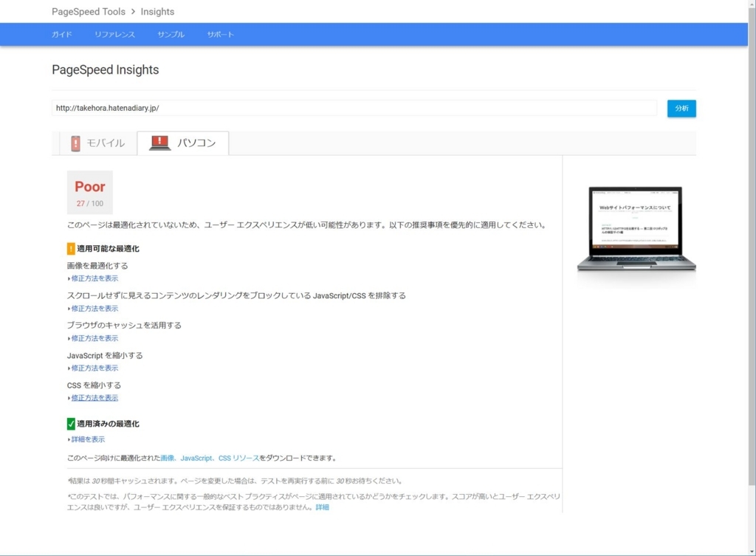Click the JavaScript を縮小する rule text

[x=105, y=355]
